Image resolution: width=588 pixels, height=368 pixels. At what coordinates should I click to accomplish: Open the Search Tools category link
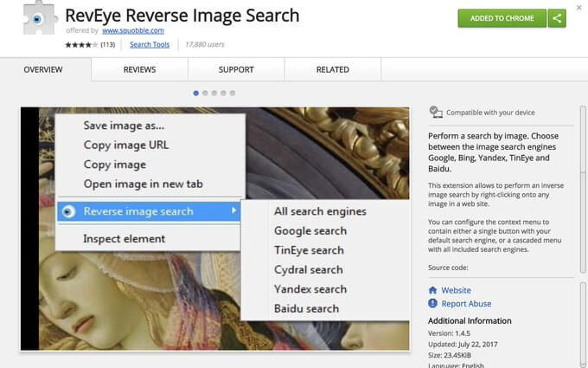150,44
